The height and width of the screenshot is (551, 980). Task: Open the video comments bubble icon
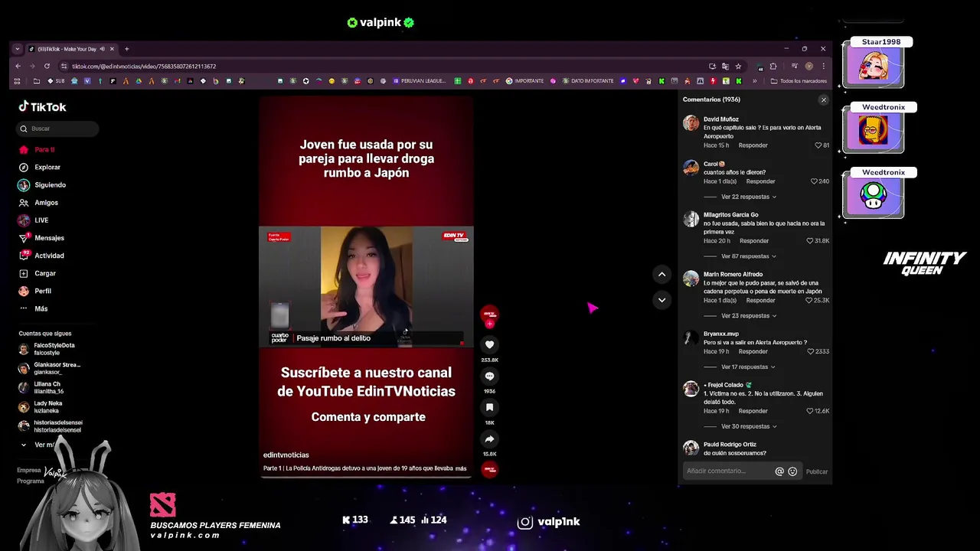(x=489, y=376)
